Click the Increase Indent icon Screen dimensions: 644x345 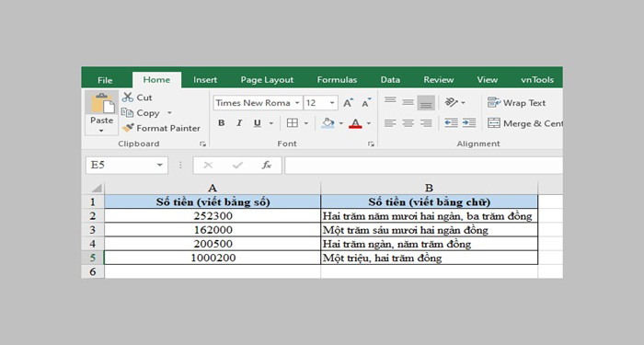tap(469, 122)
